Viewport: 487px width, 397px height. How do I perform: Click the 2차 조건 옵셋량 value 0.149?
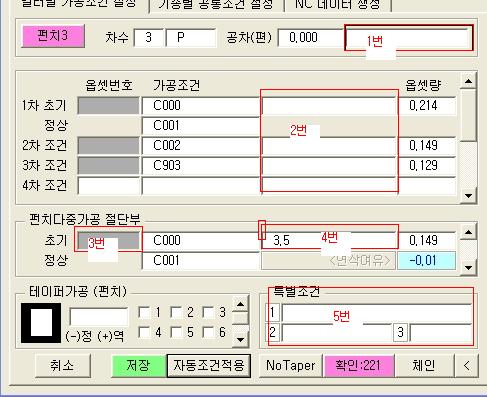(x=427, y=145)
